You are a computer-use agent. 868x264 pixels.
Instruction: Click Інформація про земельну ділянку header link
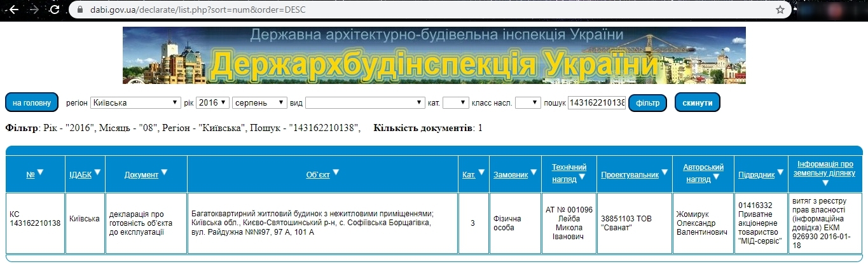825,168
